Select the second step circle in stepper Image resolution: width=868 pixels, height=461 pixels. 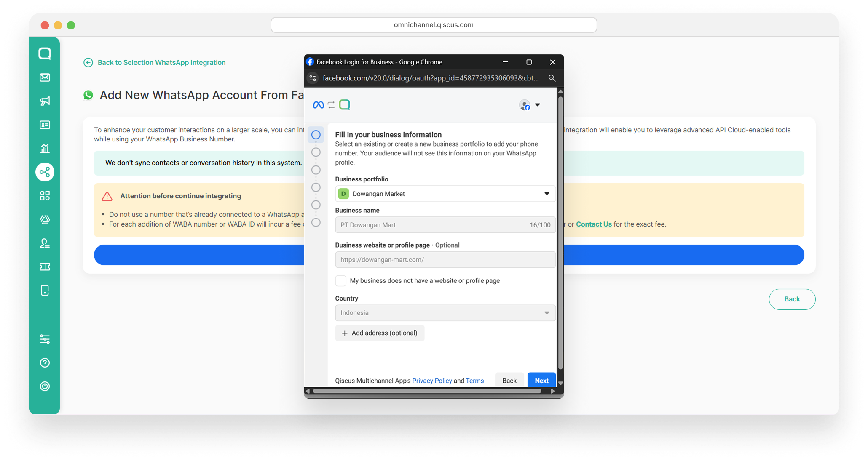(x=316, y=152)
